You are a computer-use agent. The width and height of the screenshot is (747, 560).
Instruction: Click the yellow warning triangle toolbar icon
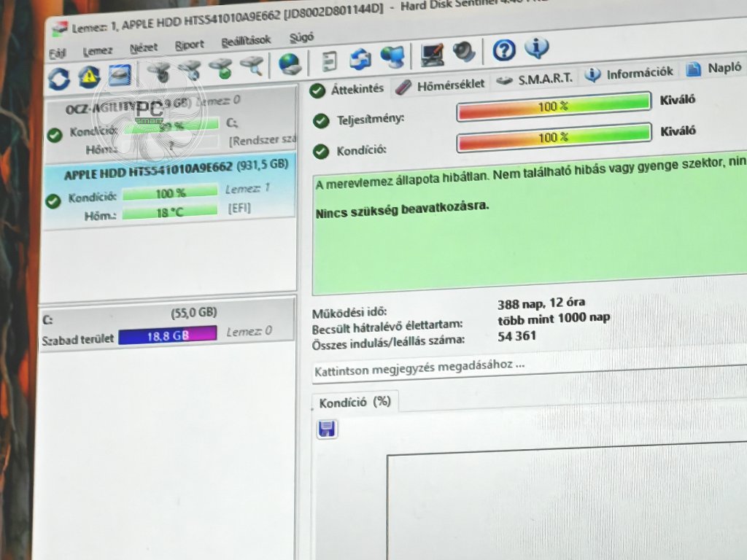coord(89,77)
